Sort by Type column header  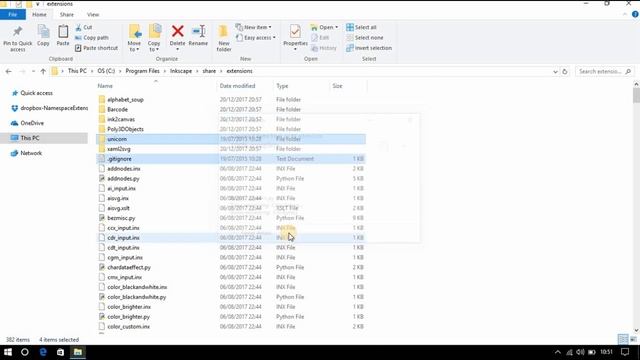pos(282,86)
